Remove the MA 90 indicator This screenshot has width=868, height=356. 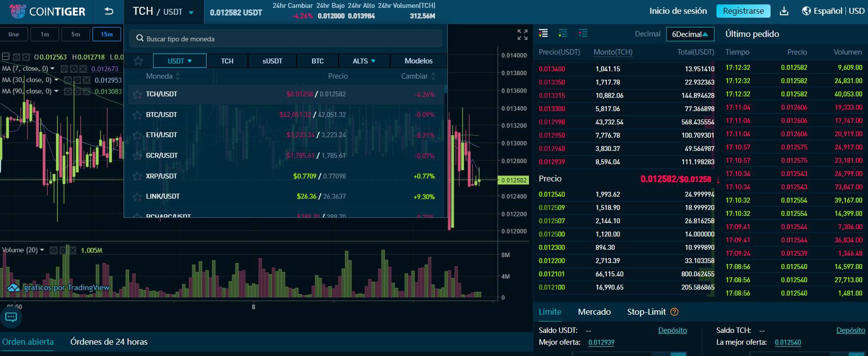pyautogui.click(x=87, y=91)
